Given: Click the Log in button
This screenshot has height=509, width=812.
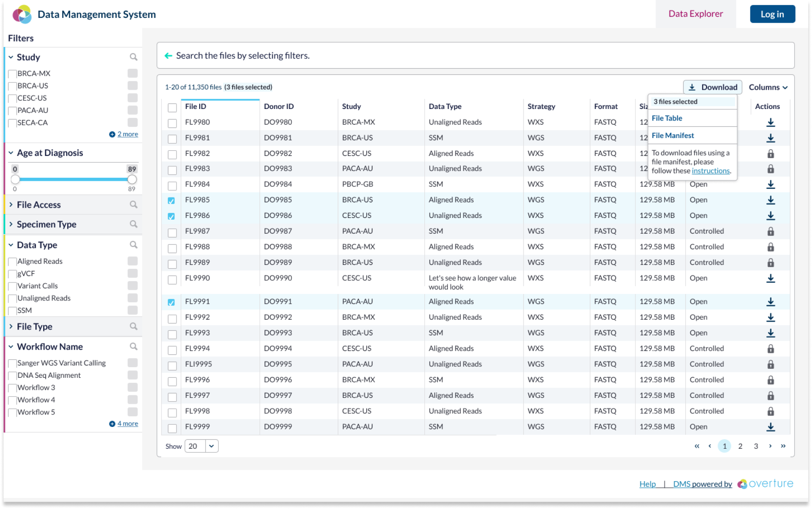Looking at the screenshot, I should 772,14.
